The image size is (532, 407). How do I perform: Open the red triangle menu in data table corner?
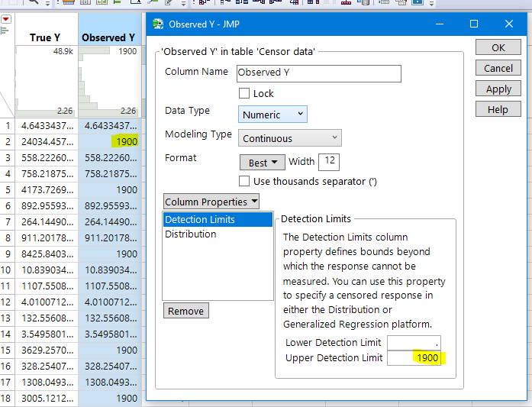pyautogui.click(x=6, y=19)
